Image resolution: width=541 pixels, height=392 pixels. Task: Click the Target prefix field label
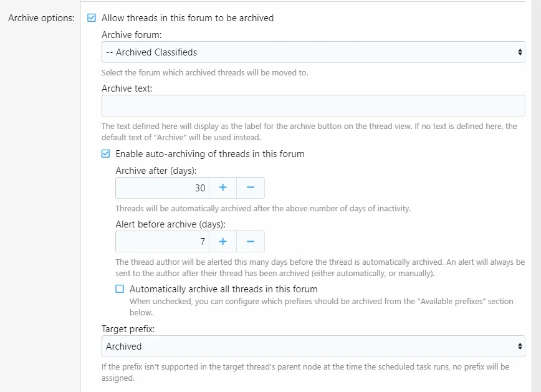[127, 328]
